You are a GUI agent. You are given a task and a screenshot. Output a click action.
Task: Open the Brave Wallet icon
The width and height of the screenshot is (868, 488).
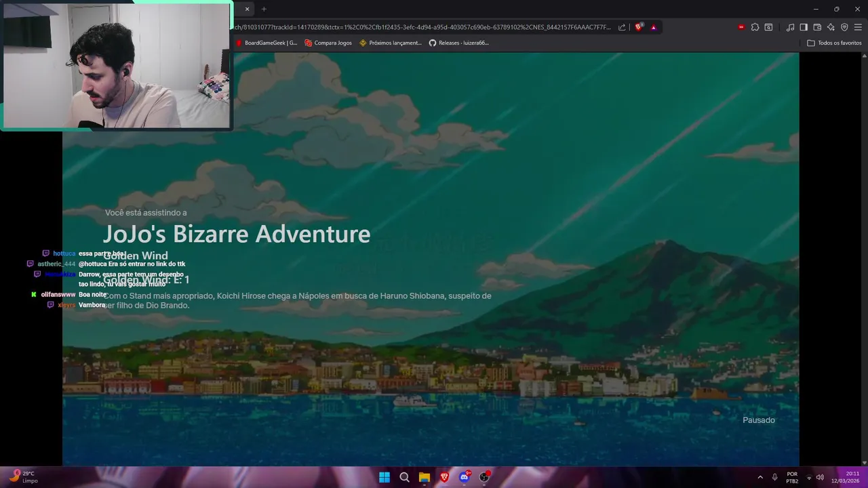coord(817,27)
